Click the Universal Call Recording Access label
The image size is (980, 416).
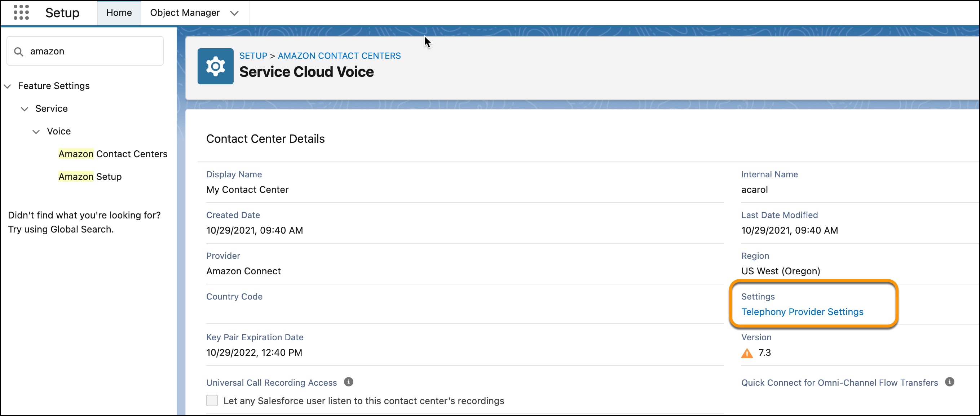271,382
